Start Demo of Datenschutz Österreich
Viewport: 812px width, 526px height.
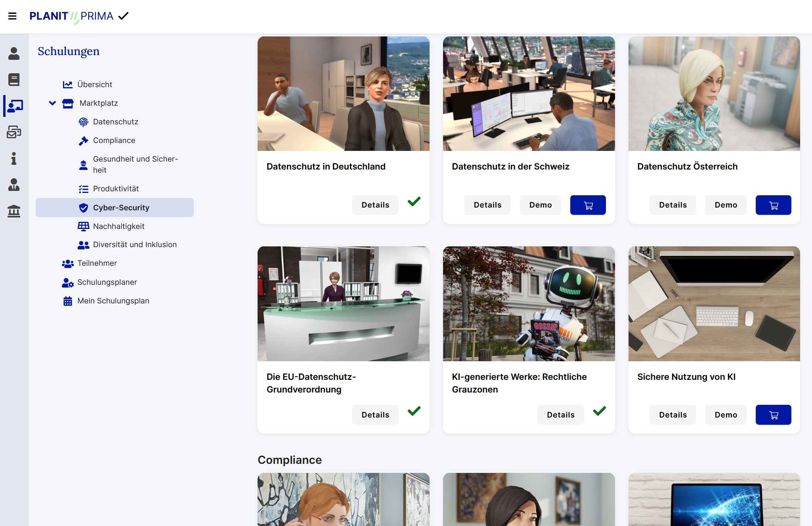point(726,205)
